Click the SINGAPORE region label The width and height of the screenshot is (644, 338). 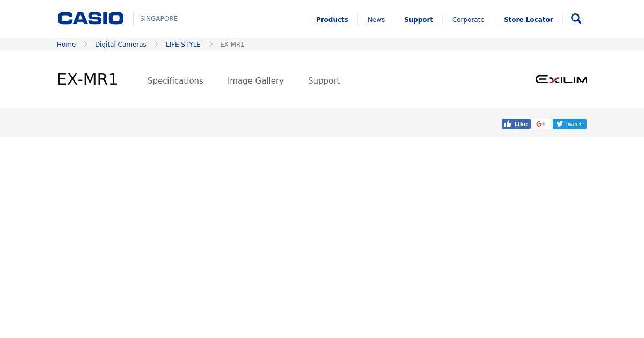tap(159, 19)
